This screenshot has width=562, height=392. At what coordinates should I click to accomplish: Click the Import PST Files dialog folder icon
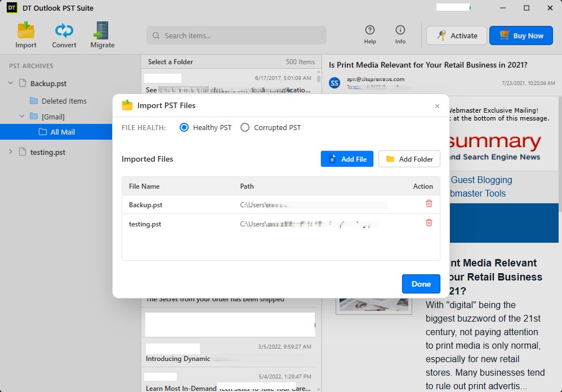(x=127, y=105)
